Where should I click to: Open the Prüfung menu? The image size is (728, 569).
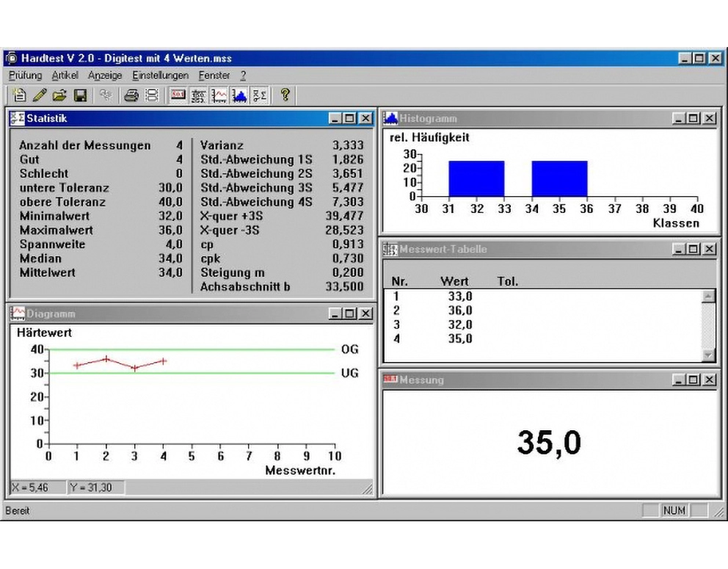[26, 75]
